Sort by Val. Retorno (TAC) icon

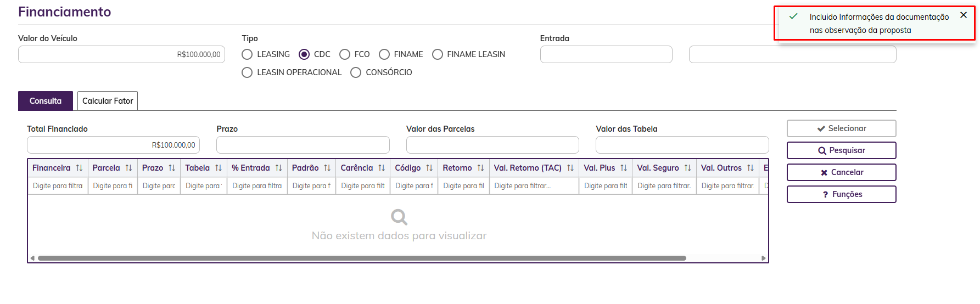point(570,168)
